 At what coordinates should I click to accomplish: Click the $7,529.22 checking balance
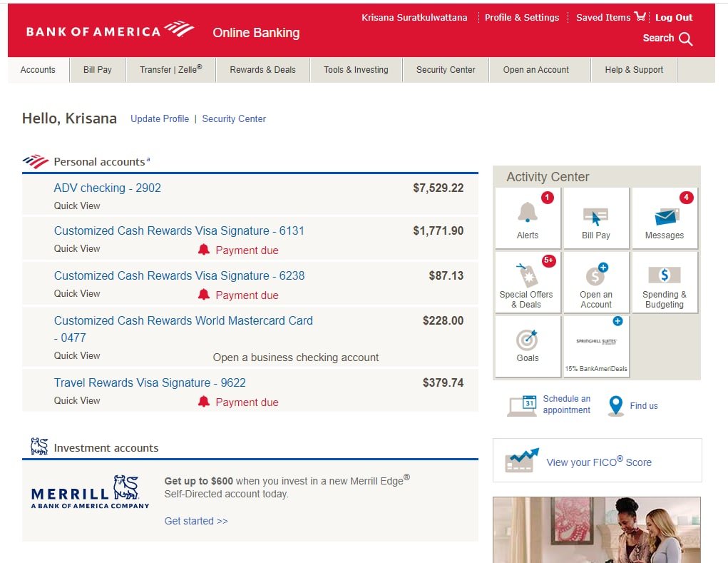[439, 188]
